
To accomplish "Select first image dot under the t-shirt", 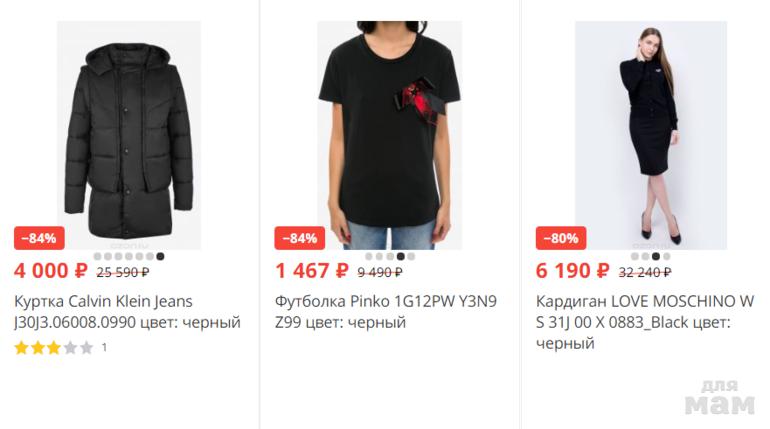I will point(369,256).
